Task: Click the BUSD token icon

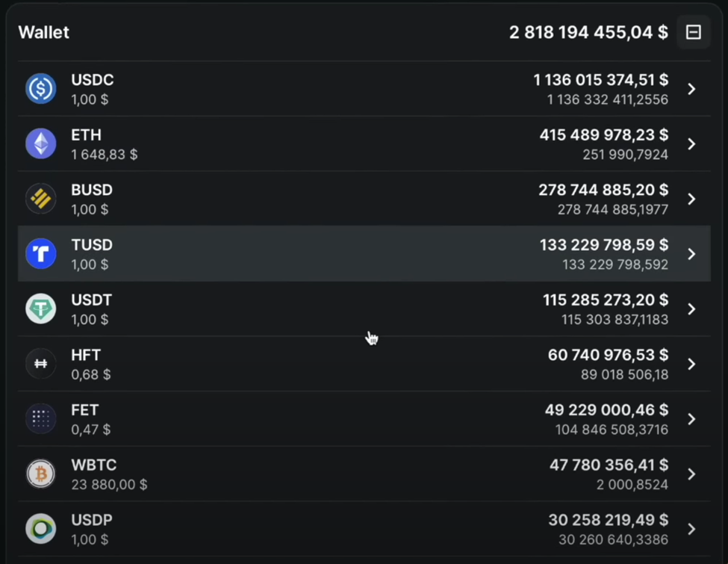Action: (41, 199)
